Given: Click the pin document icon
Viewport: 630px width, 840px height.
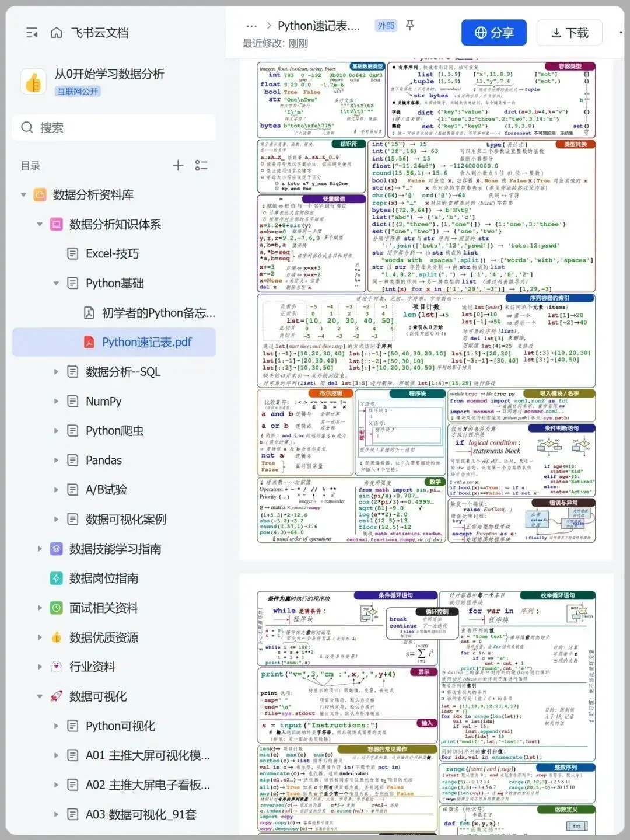Looking at the screenshot, I should (x=410, y=25).
